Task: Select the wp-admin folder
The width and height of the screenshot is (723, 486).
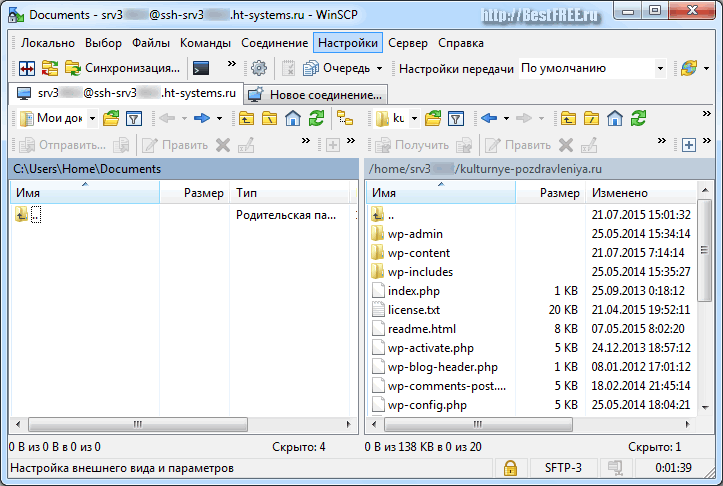Action: click(x=415, y=234)
